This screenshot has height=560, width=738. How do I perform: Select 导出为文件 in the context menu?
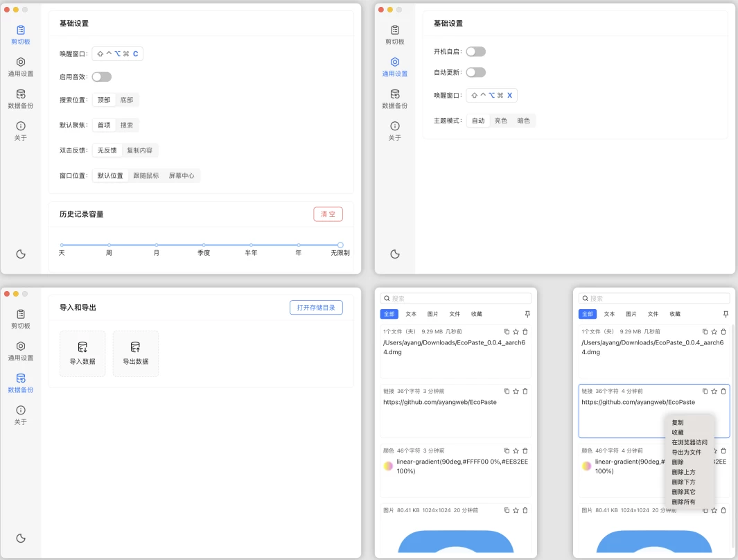click(x=686, y=452)
